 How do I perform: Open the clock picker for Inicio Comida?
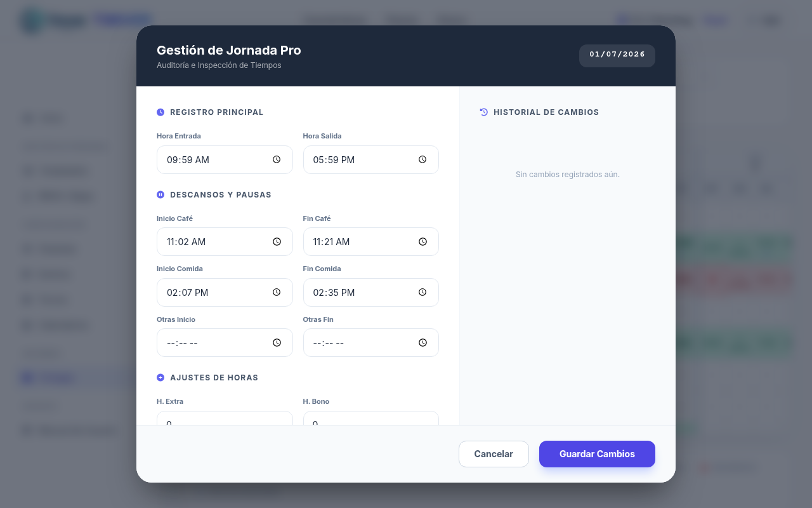pyautogui.click(x=277, y=293)
